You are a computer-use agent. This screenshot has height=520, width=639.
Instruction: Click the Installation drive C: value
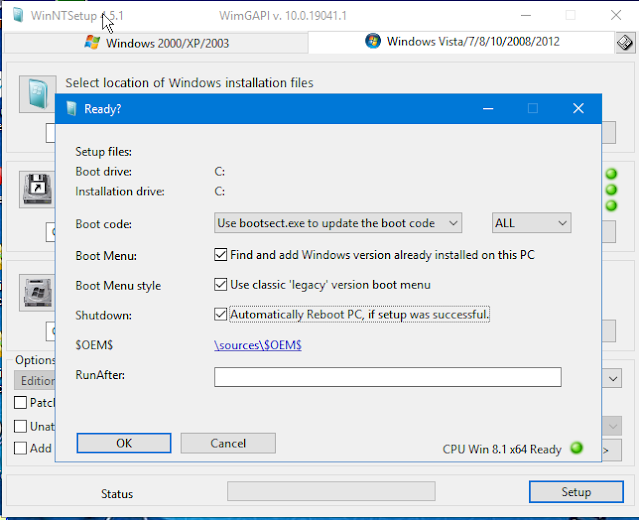coord(220,191)
